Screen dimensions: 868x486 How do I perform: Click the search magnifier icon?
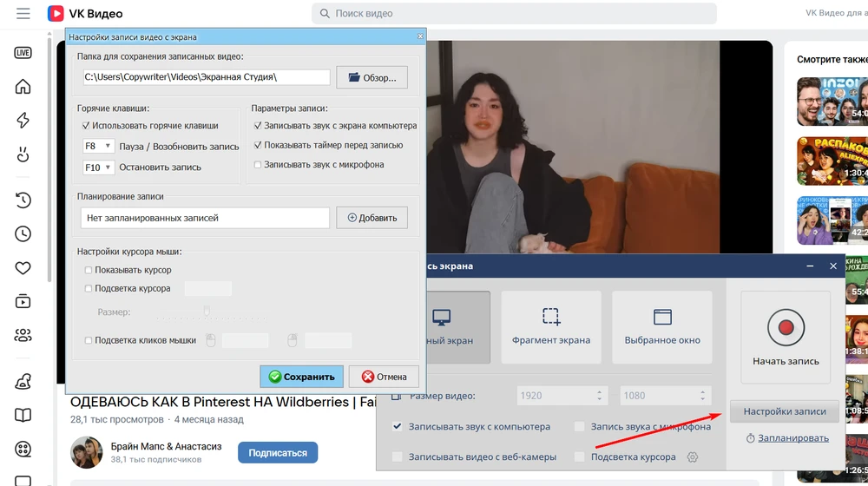pos(325,13)
